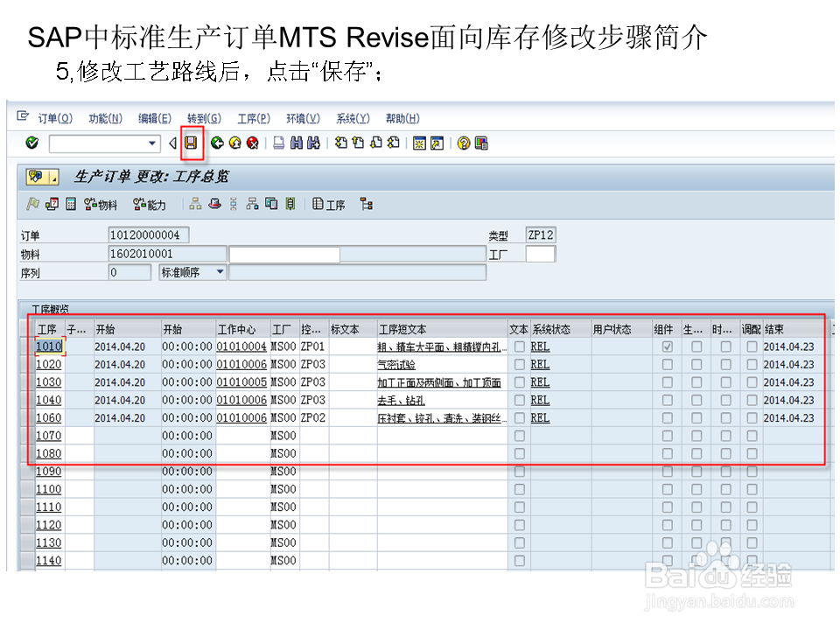Click short text 去毛、钻孔 in row 1040
This screenshot has height=630, width=840.
coord(402,400)
